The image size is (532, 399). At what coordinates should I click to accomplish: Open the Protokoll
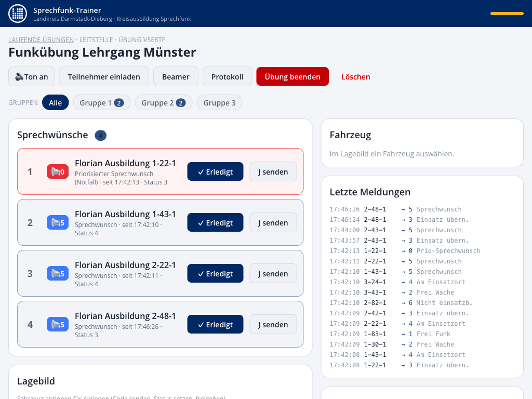pos(228,77)
